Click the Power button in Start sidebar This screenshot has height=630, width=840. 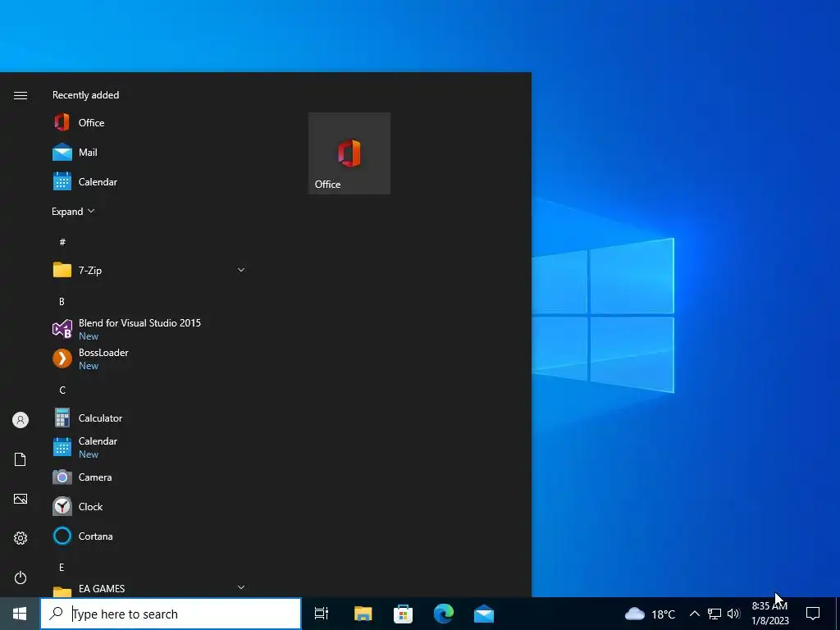click(x=21, y=577)
